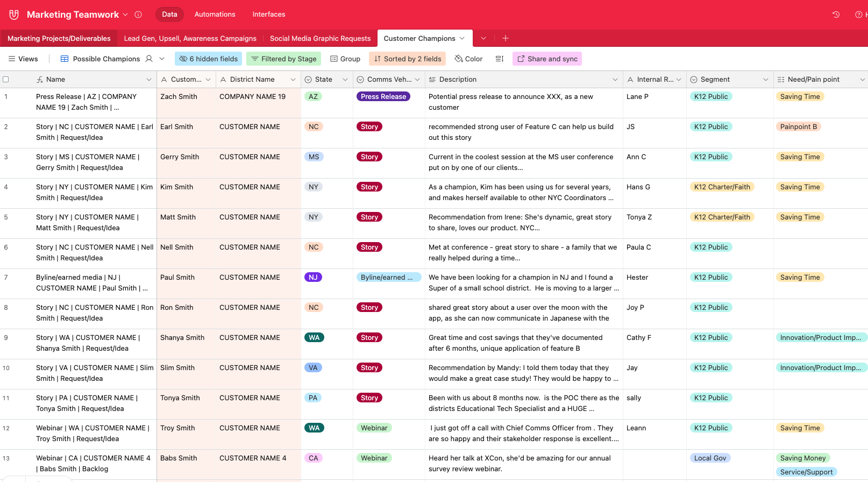
Task: Click the Airtable base logo icon
Action: pos(14,15)
